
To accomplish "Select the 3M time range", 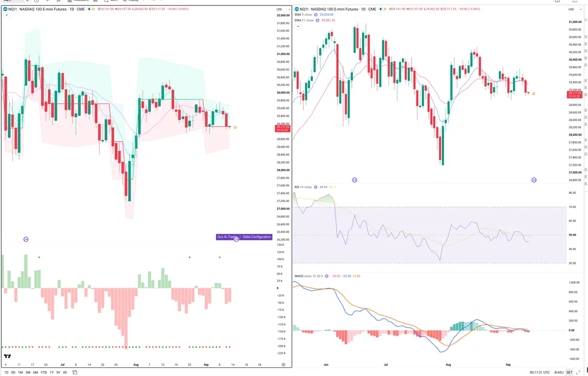I will pos(28,373).
